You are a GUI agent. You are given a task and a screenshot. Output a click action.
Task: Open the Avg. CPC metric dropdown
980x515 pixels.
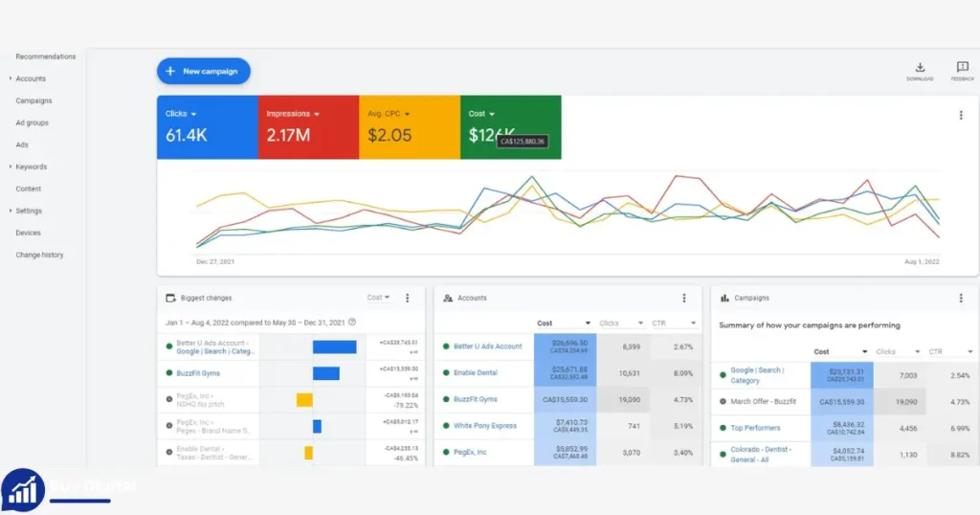[x=389, y=114]
